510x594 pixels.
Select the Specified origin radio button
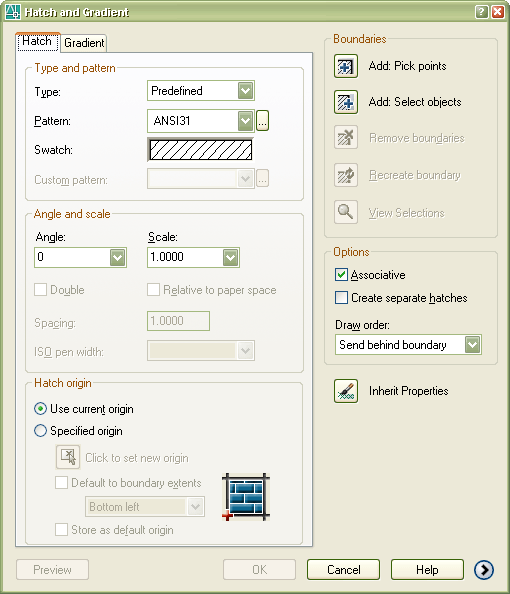(x=41, y=431)
